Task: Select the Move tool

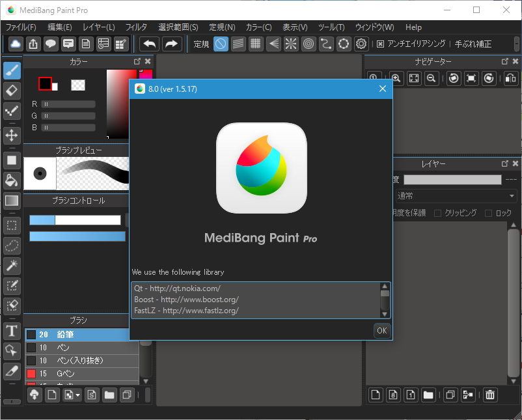Action: click(x=11, y=135)
